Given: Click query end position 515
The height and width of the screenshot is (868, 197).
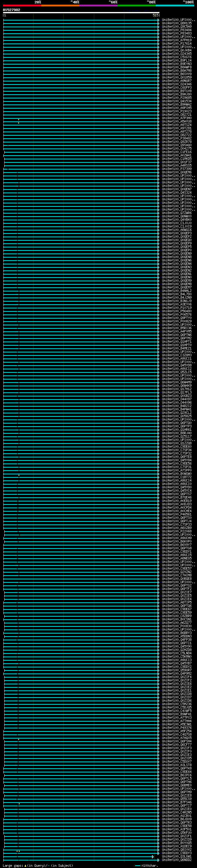Looking at the screenshot, I should 155,15.
